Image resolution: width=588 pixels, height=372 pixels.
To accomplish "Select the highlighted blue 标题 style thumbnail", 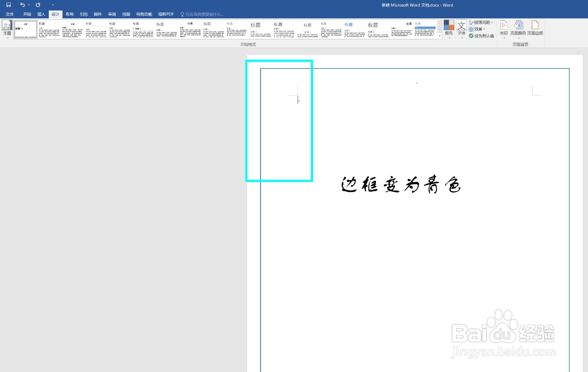I will 424,29.
